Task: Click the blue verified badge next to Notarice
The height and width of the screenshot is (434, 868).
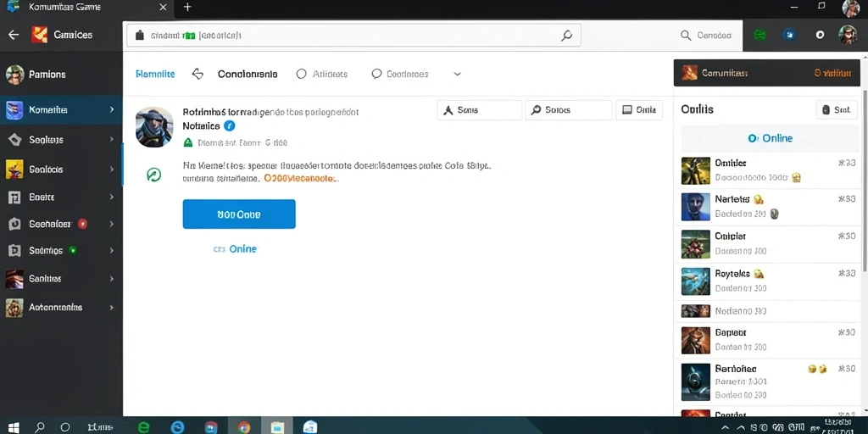Action: tap(229, 126)
